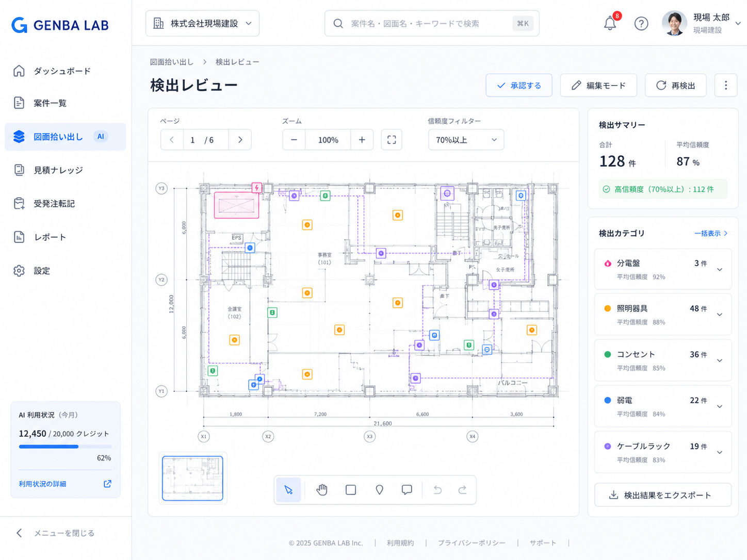
Task: Open the more options kebab menu
Action: pos(726,85)
